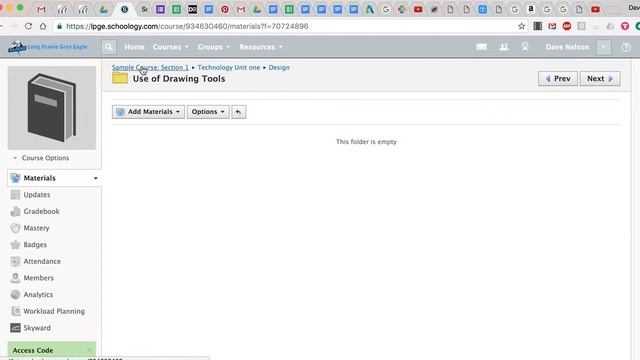Click the Materials sidebar icon
The image size is (640, 360).
pos(16,178)
